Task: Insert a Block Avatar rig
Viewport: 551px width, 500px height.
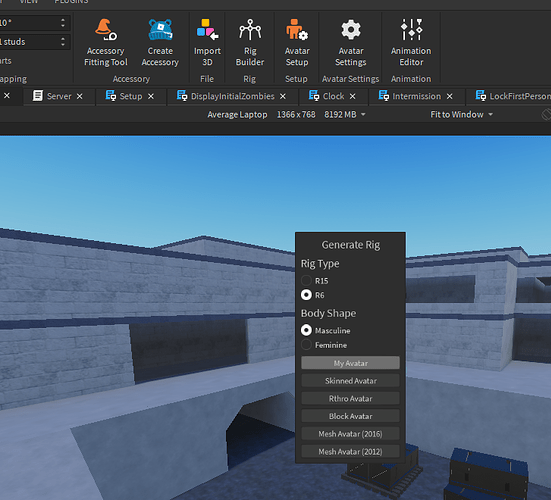Action: click(350, 416)
